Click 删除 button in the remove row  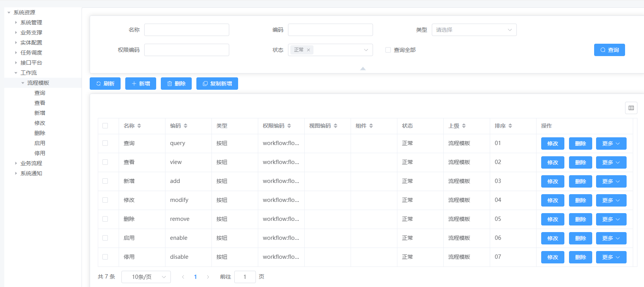click(581, 219)
